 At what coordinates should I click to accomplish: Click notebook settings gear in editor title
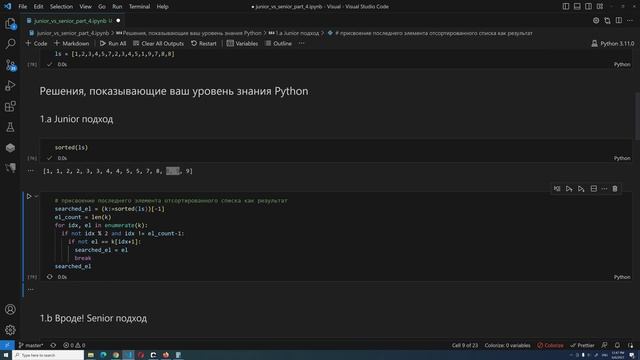[596, 20]
